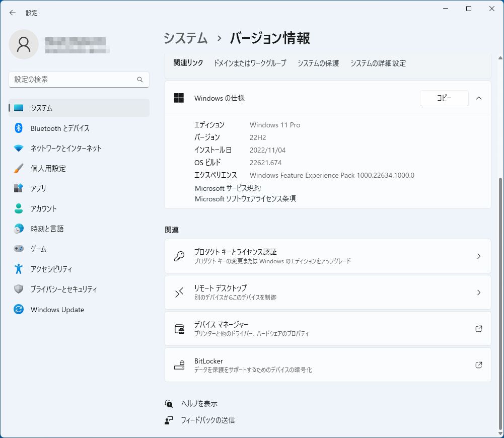Open ネットワークとインターネット via its Wi-Fi icon

point(19,149)
